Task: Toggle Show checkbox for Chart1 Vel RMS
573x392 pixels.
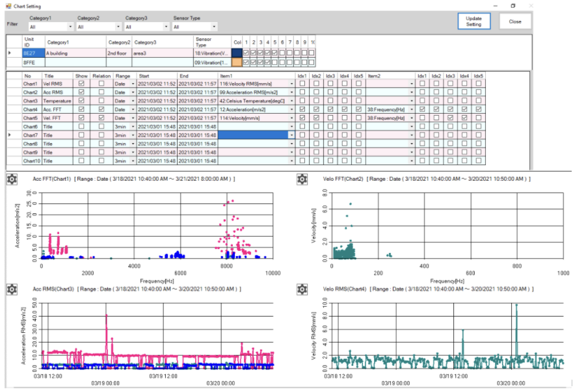Action: (81, 84)
